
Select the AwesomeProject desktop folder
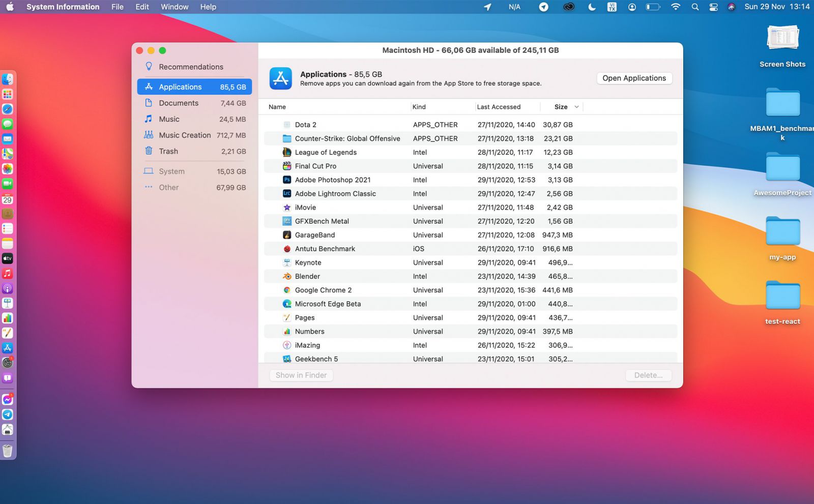782,167
